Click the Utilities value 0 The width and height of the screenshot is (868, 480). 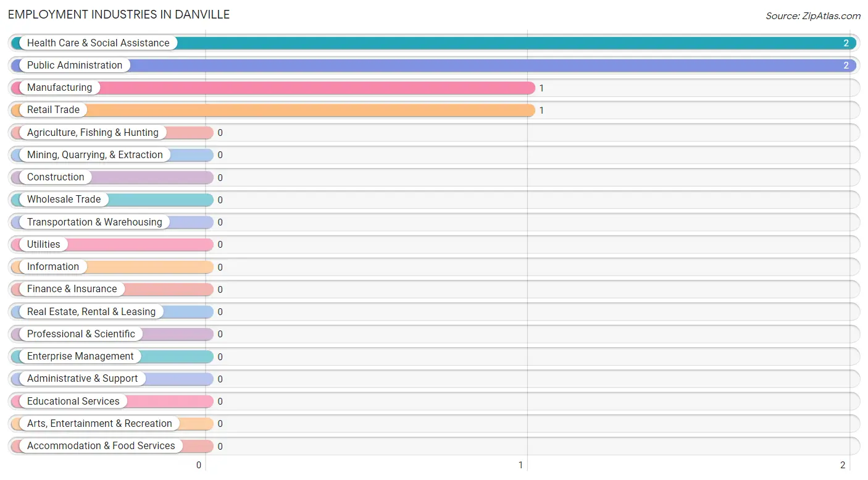point(220,245)
